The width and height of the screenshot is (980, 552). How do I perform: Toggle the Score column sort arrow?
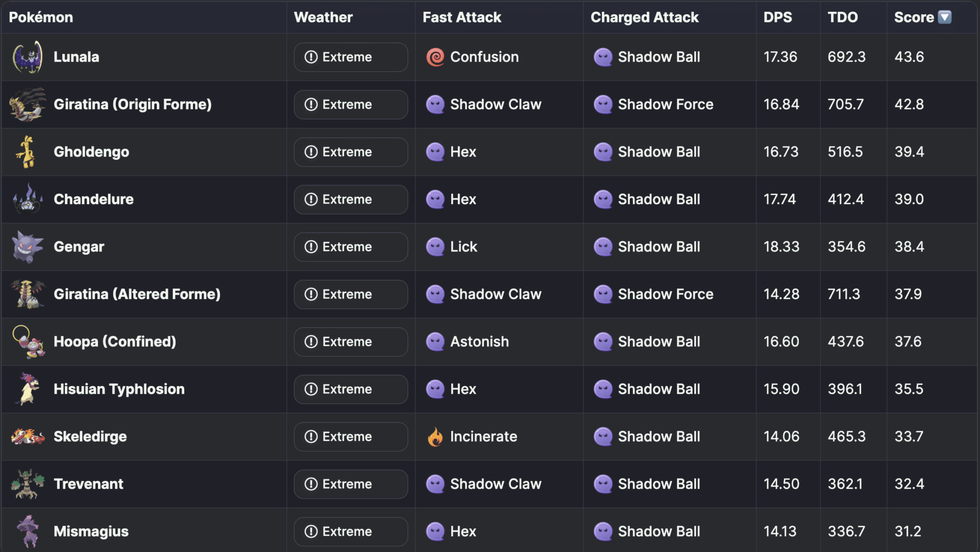945,17
